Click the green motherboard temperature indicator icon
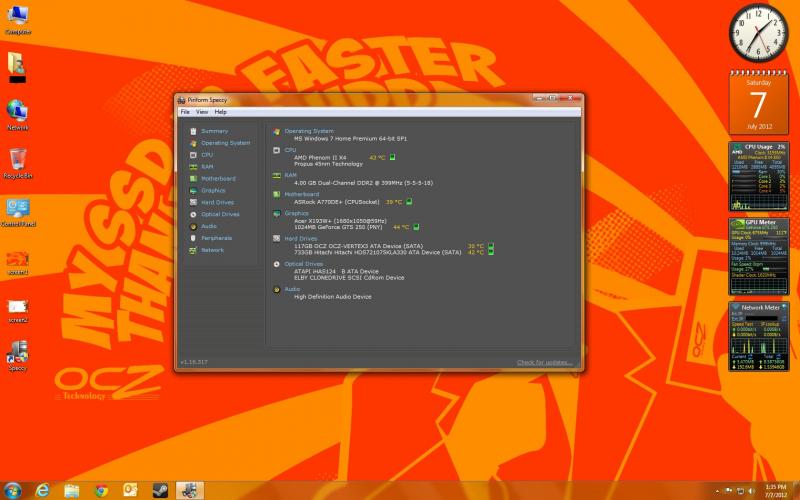 coord(409,202)
